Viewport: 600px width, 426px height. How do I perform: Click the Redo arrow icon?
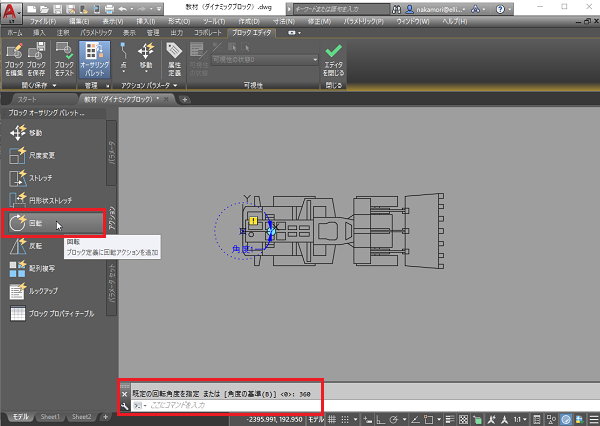pyautogui.click(x=142, y=9)
